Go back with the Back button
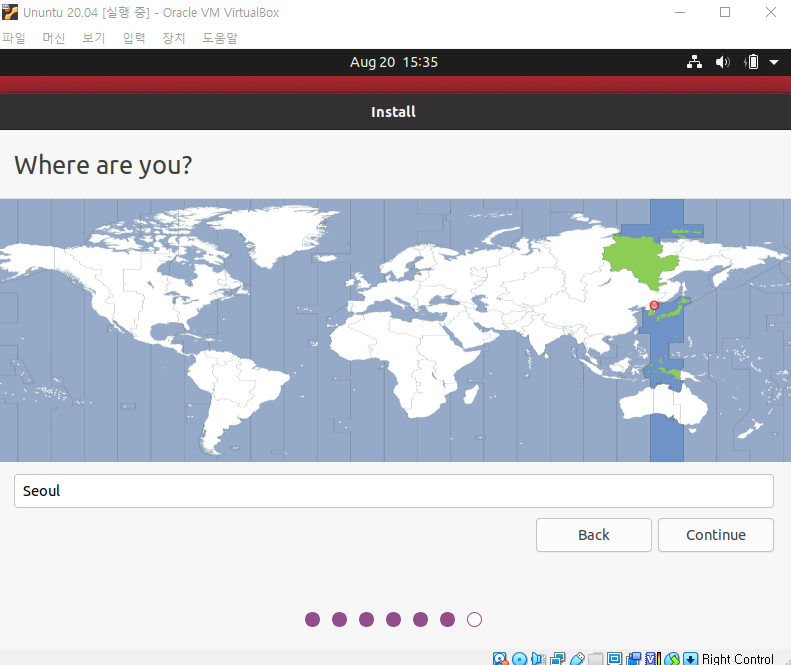Image resolution: width=791 pixels, height=665 pixels. click(593, 535)
